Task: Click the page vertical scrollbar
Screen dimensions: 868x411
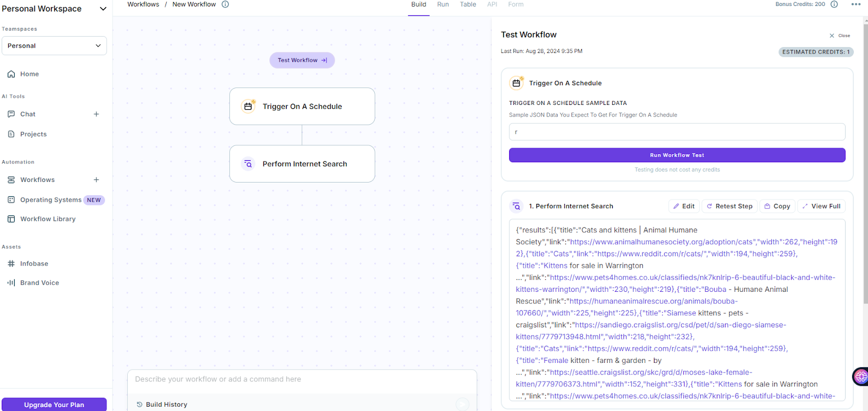Action: point(865,164)
